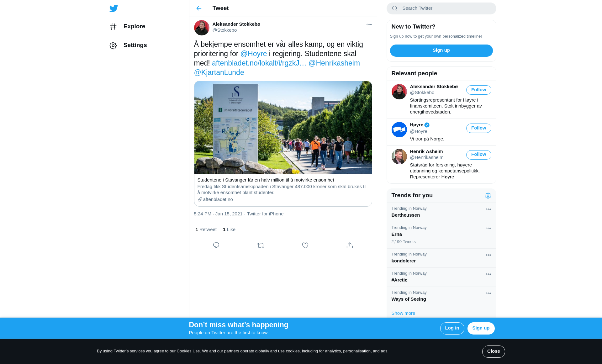Follow Henrik Asheim account
The width and height of the screenshot is (602, 364).
pos(478,155)
